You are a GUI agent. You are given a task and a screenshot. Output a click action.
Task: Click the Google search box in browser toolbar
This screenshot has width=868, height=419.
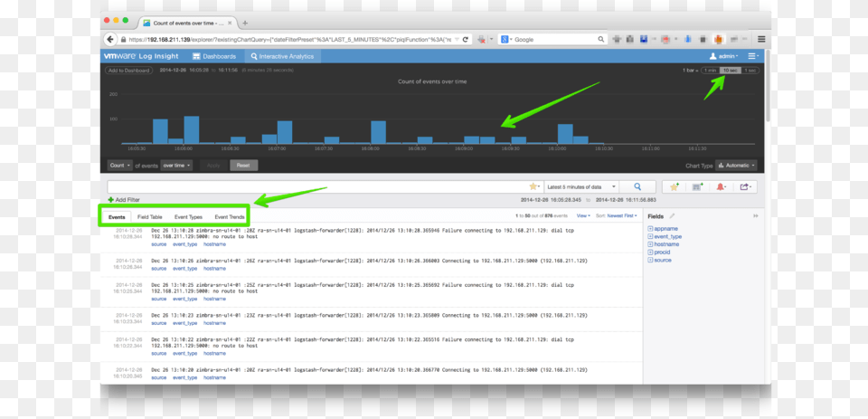click(555, 39)
